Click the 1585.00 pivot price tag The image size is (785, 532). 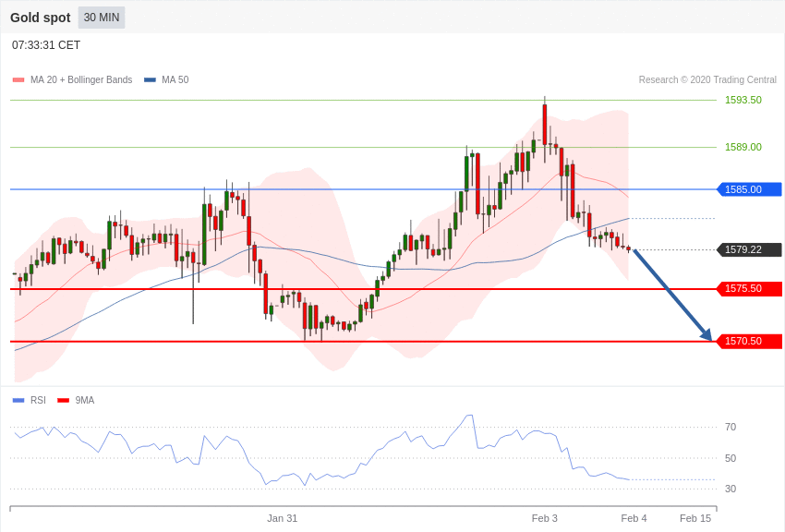750,189
